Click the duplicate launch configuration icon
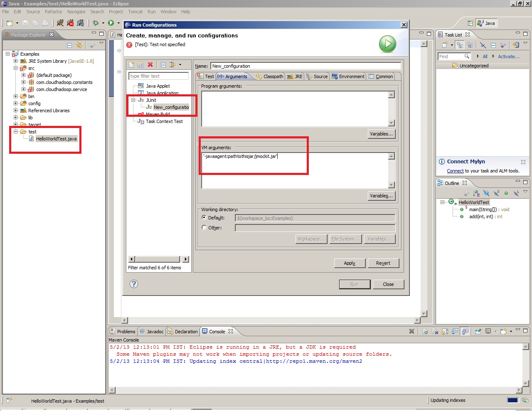The width and height of the screenshot is (532, 411). [x=141, y=65]
